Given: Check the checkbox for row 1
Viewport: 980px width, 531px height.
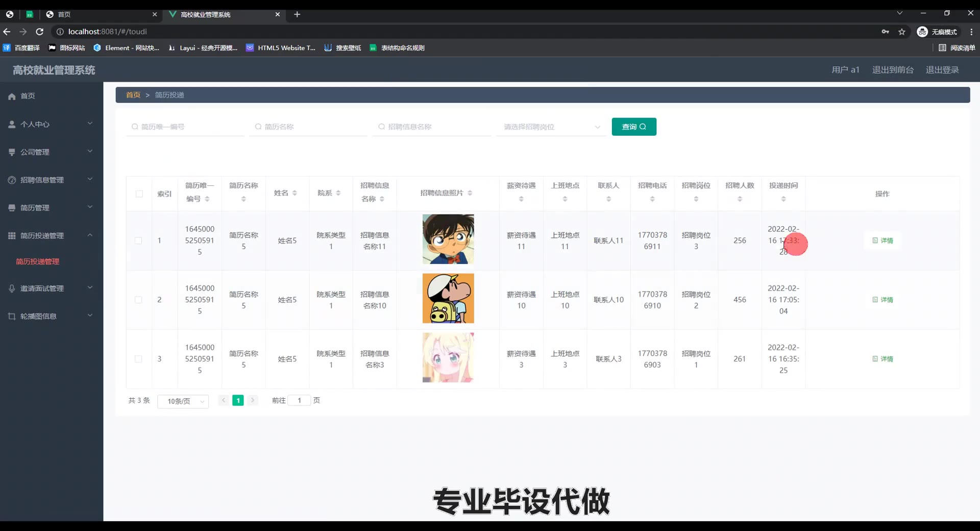Looking at the screenshot, I should point(138,240).
